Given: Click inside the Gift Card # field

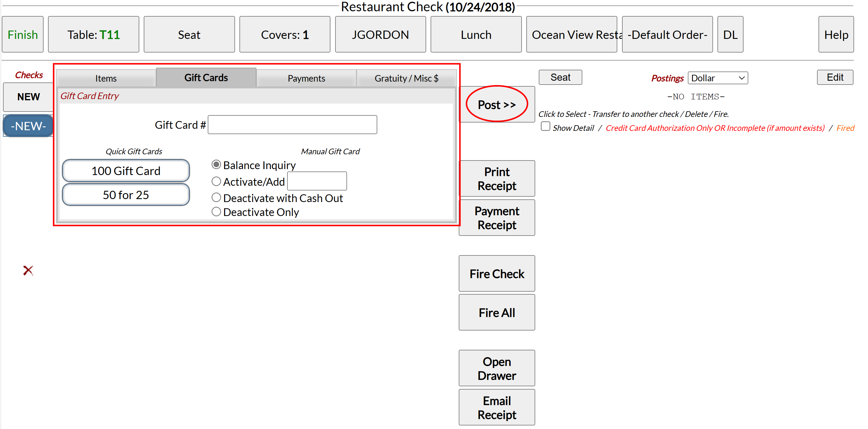Looking at the screenshot, I should point(292,125).
